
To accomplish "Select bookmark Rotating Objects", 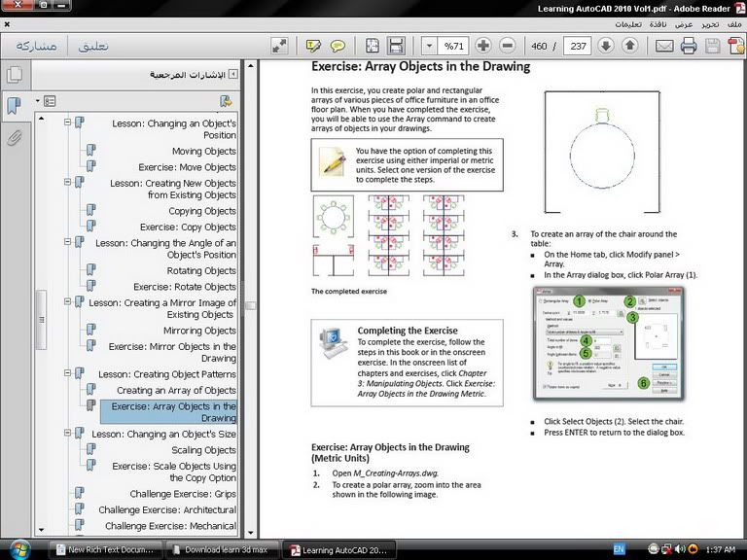I will pos(201,270).
